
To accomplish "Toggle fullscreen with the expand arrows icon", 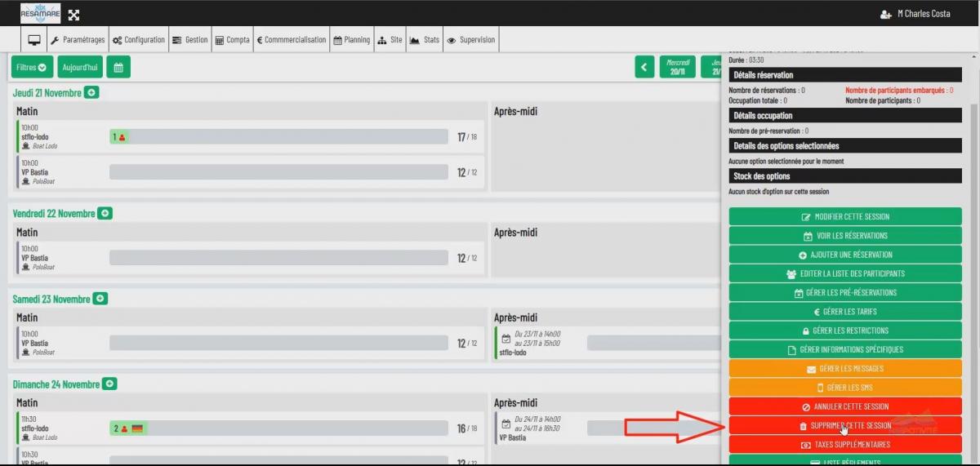I will [x=73, y=15].
